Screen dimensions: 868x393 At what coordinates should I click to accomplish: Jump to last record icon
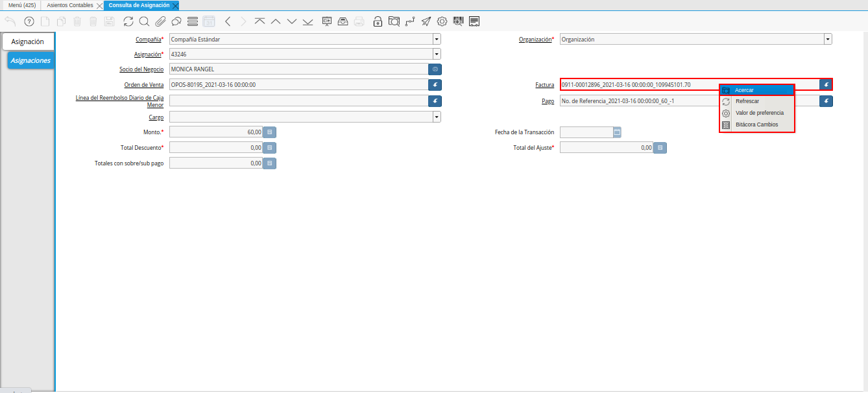coord(307,21)
